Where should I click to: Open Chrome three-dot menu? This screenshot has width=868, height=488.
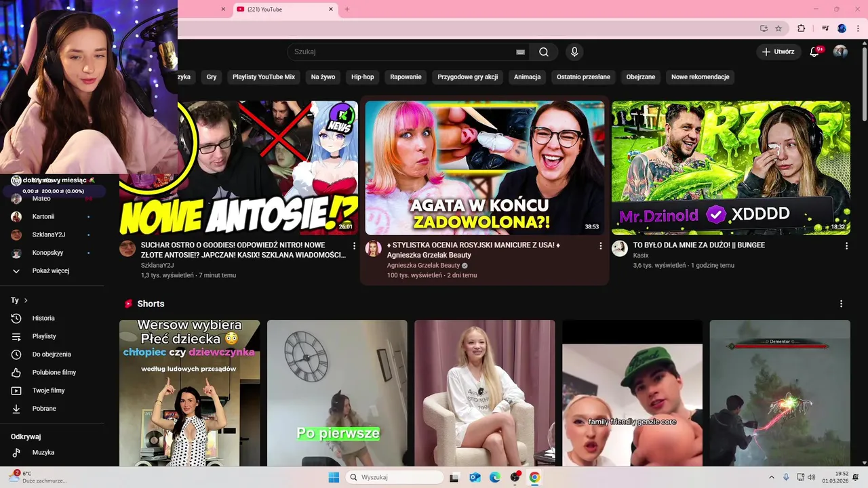[859, 28]
